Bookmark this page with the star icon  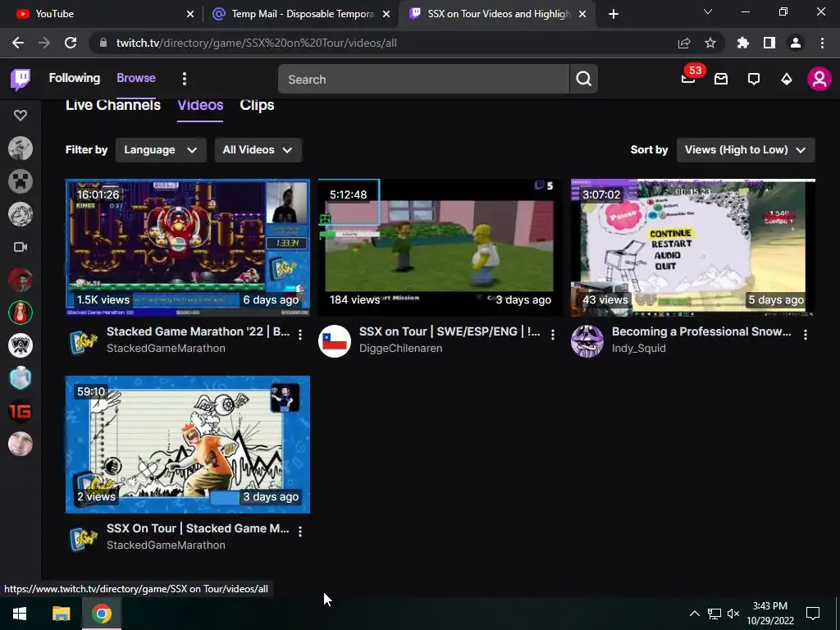click(x=710, y=43)
